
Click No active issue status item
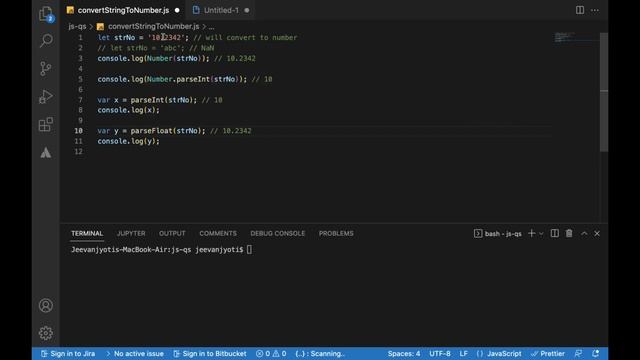[x=135, y=353]
